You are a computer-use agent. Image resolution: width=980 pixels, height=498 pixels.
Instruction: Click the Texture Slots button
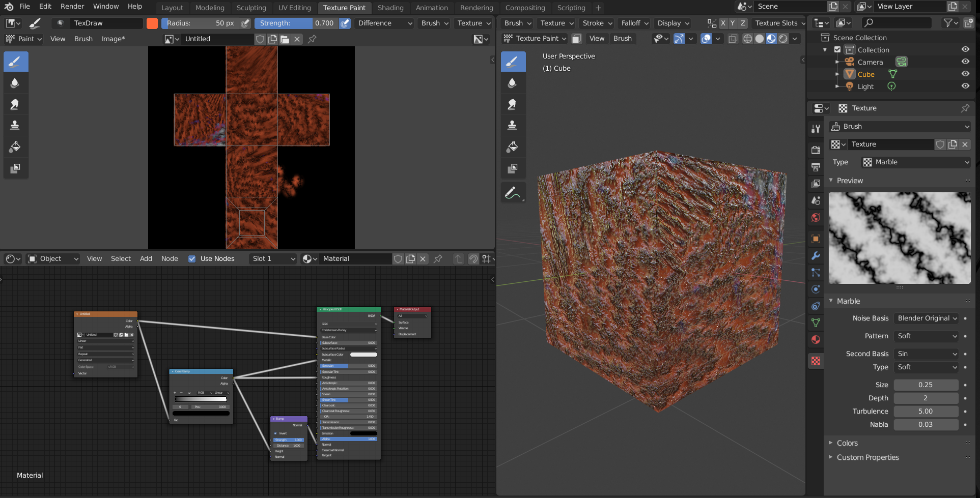pos(778,23)
